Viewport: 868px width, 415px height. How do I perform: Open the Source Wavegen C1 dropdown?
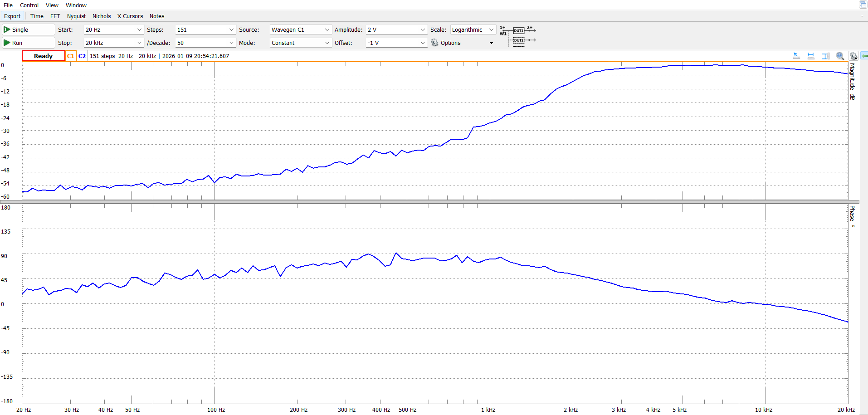pyautogui.click(x=327, y=30)
